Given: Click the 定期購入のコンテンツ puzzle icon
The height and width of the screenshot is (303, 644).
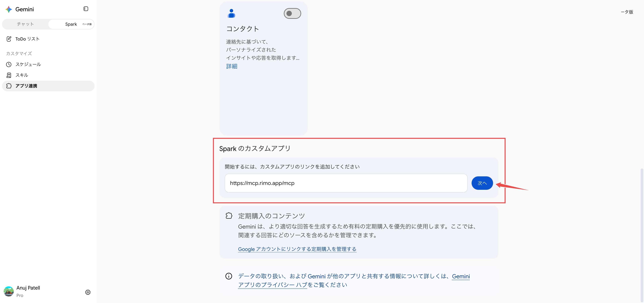Looking at the screenshot, I should [229, 216].
